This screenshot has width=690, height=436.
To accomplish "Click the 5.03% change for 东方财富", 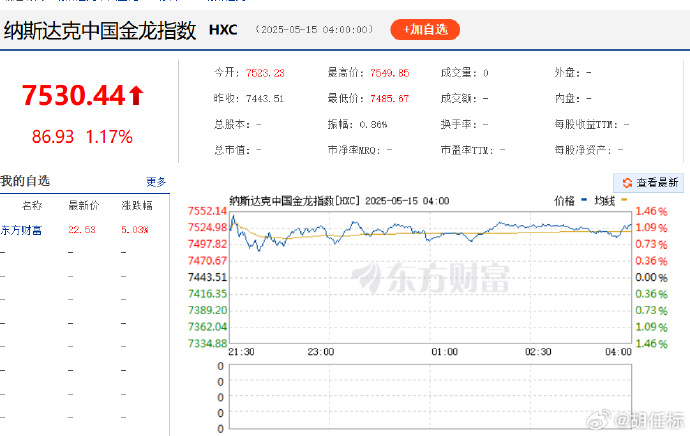I will pyautogui.click(x=135, y=231).
